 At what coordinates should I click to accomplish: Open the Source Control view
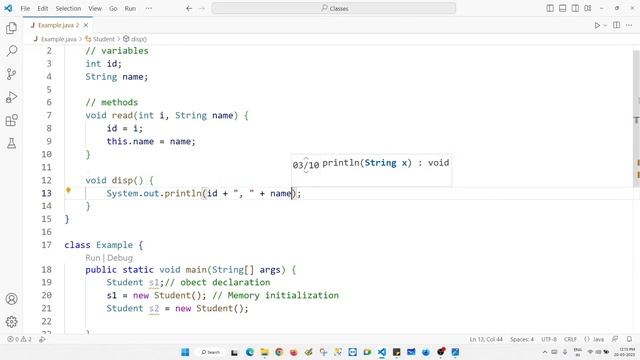pos(11,74)
